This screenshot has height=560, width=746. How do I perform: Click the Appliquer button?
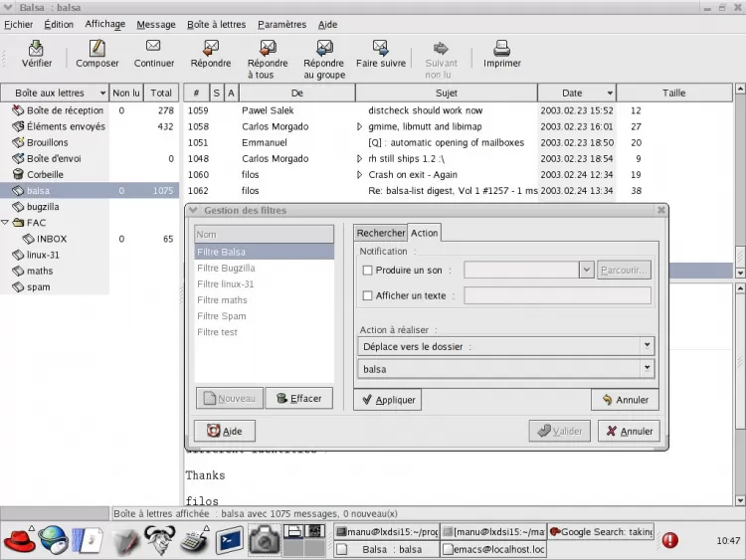pyautogui.click(x=387, y=400)
